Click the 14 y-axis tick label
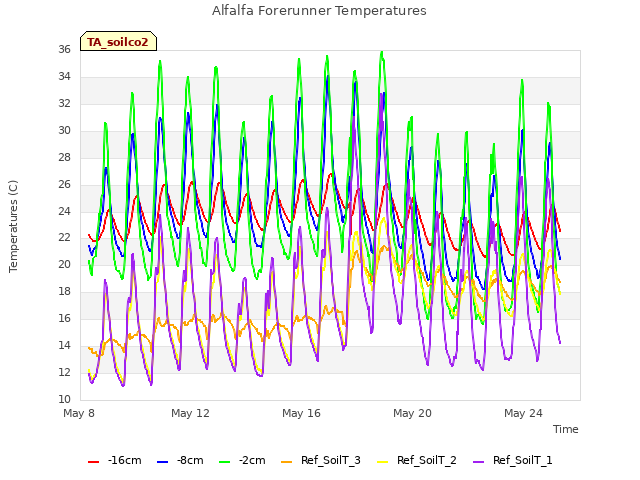The width and height of the screenshot is (640, 480). pyautogui.click(x=64, y=345)
